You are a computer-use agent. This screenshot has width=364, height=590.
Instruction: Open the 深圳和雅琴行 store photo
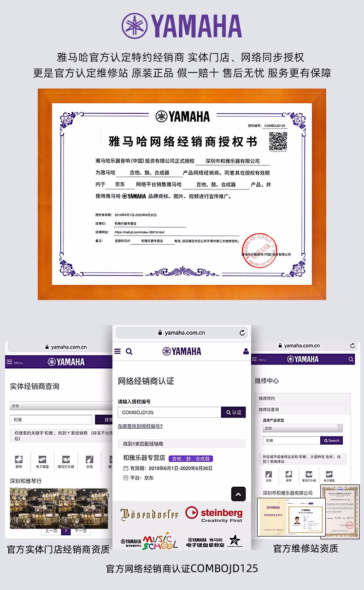tap(59, 508)
